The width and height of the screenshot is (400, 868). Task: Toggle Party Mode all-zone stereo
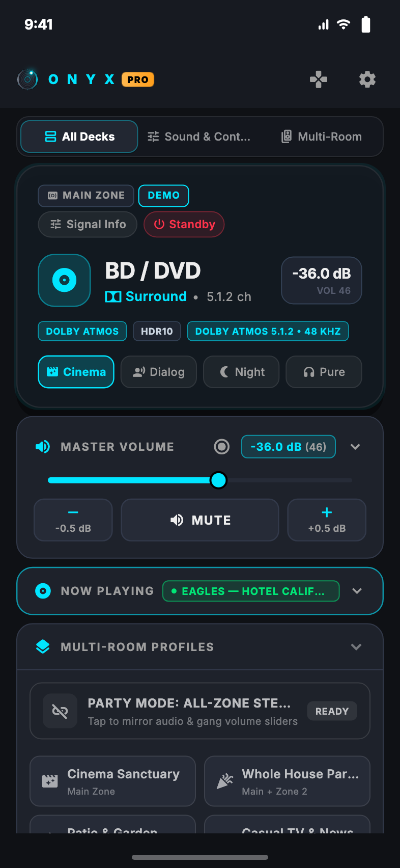point(200,711)
